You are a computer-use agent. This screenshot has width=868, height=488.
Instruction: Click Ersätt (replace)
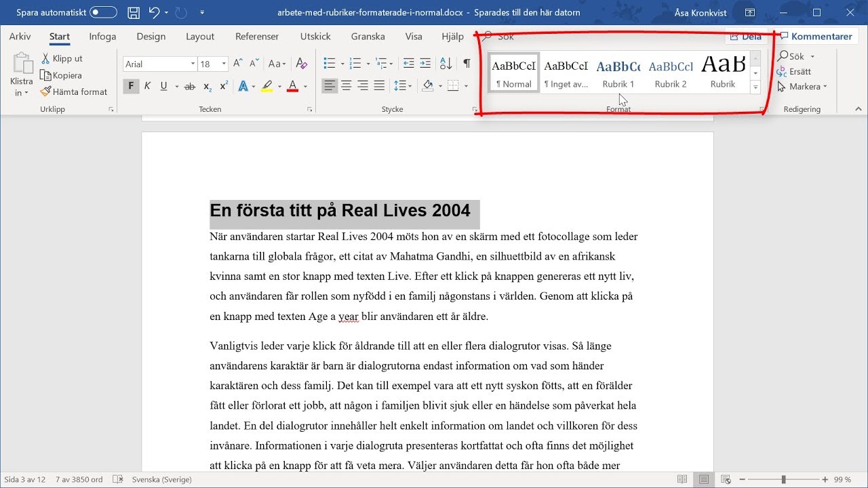click(x=794, y=71)
